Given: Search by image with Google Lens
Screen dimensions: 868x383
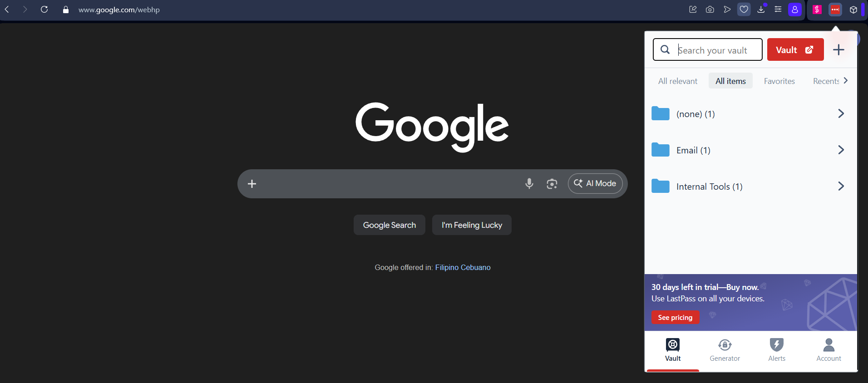Looking at the screenshot, I should click(552, 184).
